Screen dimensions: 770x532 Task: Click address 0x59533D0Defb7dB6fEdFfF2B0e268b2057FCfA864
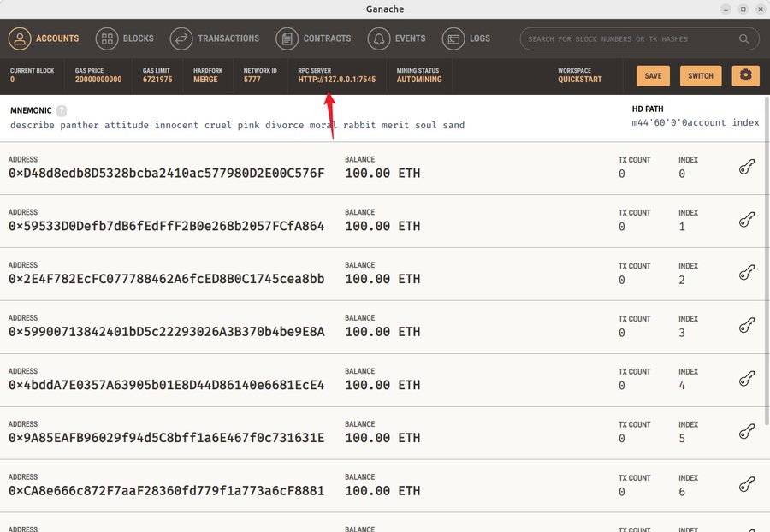click(167, 227)
